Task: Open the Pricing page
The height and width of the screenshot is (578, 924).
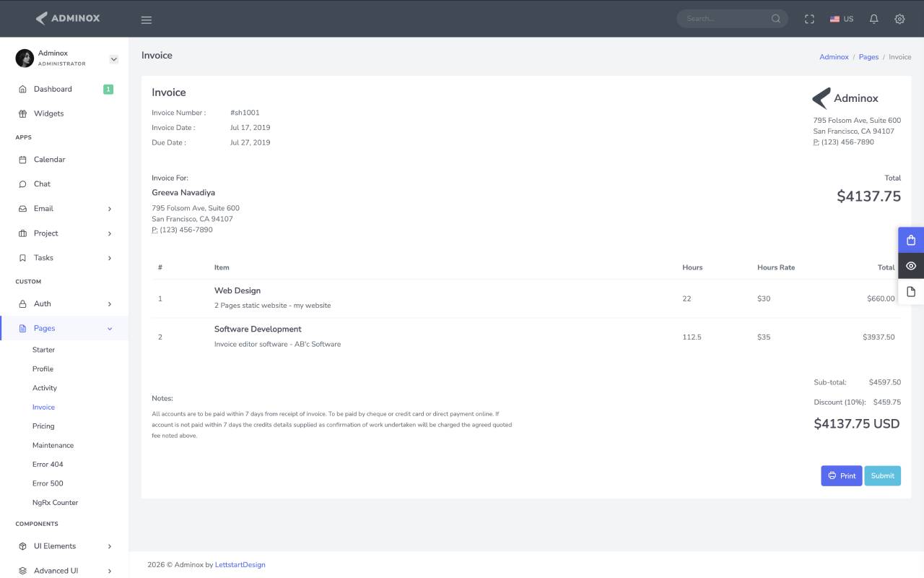Action: pos(43,426)
